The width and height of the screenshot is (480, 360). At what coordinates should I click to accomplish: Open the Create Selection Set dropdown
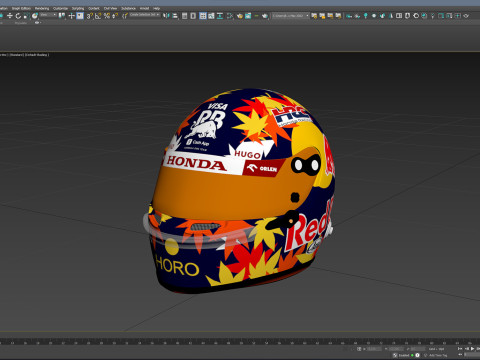[x=144, y=15]
